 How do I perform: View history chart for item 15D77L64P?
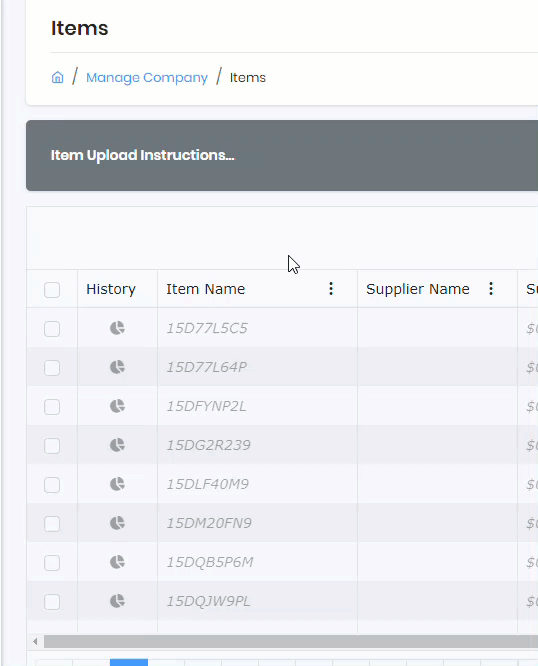(117, 367)
